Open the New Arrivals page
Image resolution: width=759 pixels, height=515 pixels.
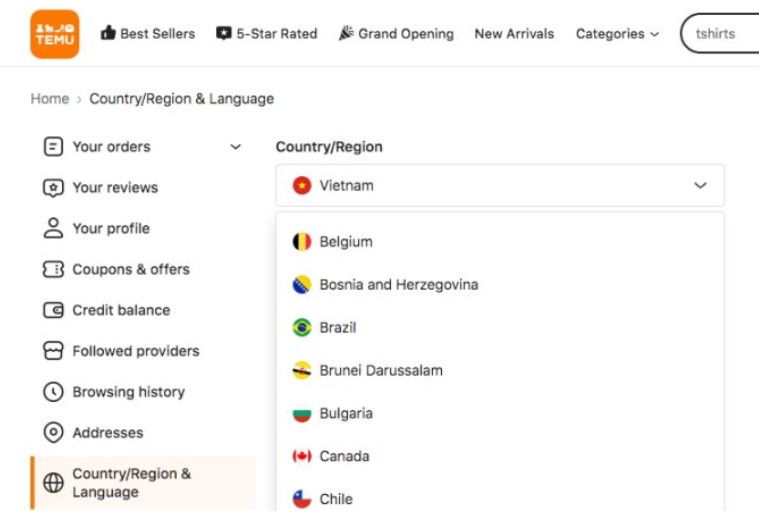[514, 34]
